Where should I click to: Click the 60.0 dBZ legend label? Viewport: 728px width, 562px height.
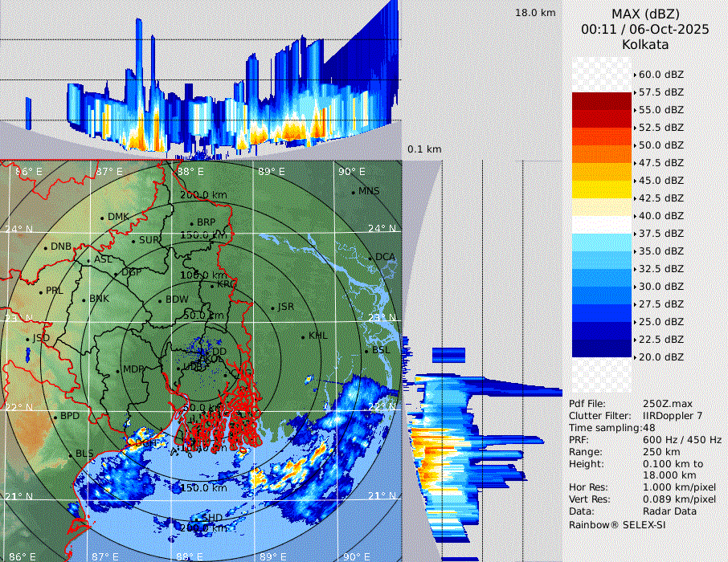pyautogui.click(x=661, y=75)
